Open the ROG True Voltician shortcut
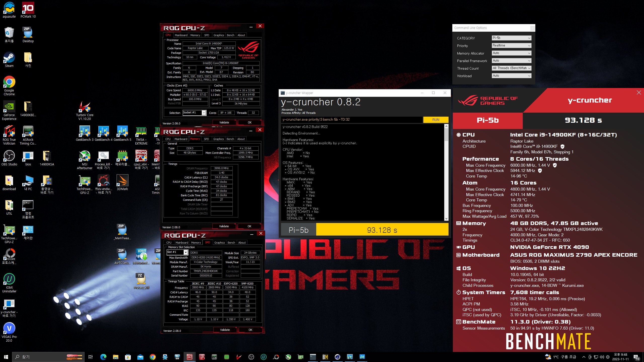This screenshot has height=362, width=644. point(9,135)
